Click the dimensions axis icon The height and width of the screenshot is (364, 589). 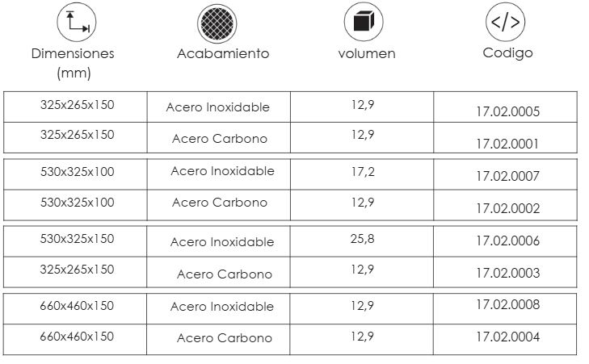(77, 22)
